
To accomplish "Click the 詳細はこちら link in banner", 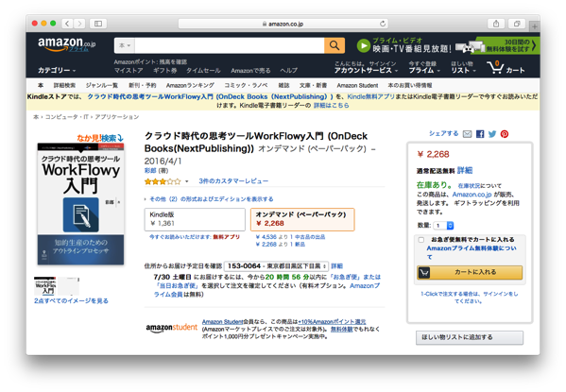I will coord(331,106).
